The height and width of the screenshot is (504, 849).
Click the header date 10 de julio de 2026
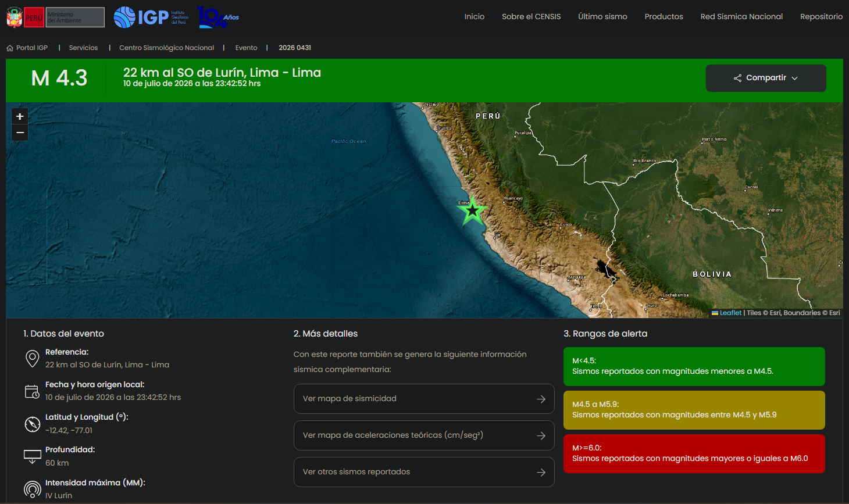[x=192, y=84]
